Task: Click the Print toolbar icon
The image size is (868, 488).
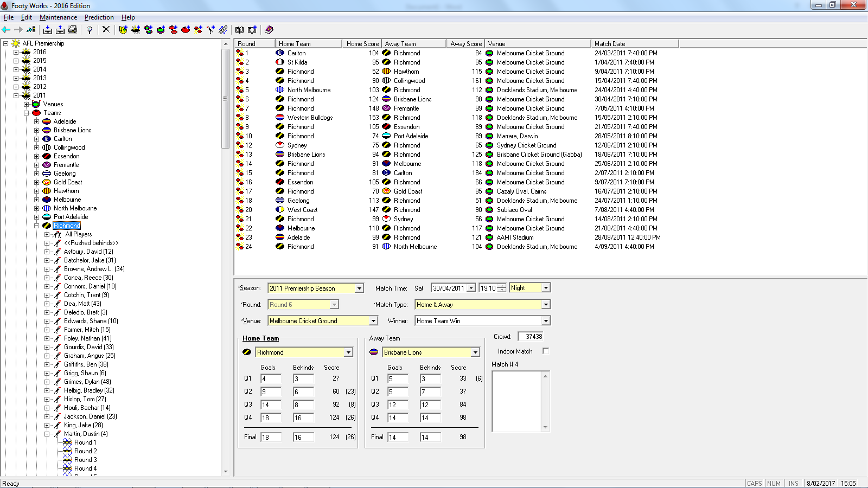Action: pyautogui.click(x=73, y=30)
